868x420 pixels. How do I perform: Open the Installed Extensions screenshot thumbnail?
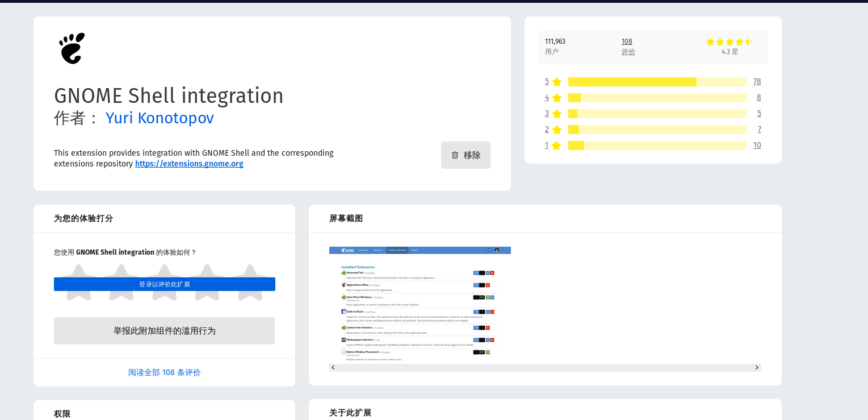(420, 305)
